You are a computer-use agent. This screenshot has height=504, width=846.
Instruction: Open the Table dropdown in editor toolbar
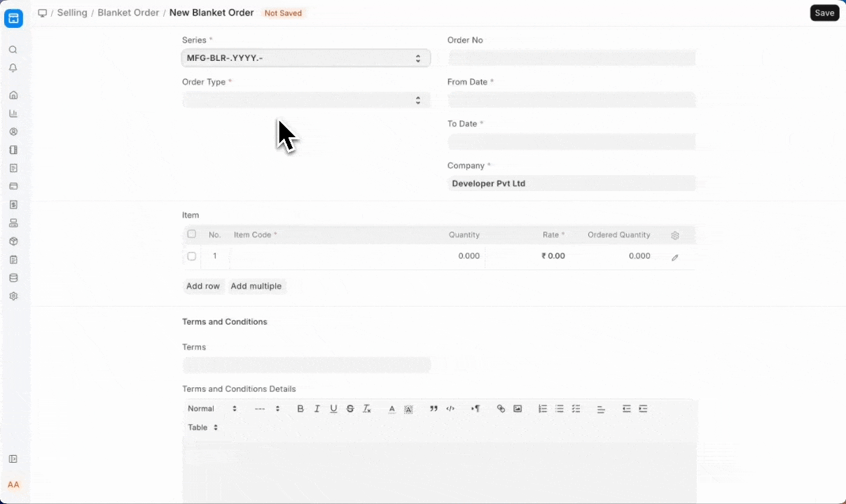(202, 427)
